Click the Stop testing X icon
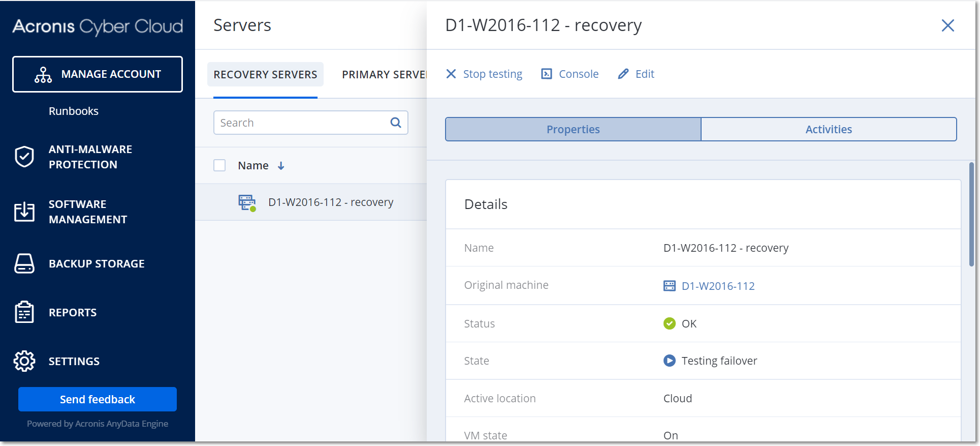Viewport: 980px width, 446px height. tap(451, 74)
